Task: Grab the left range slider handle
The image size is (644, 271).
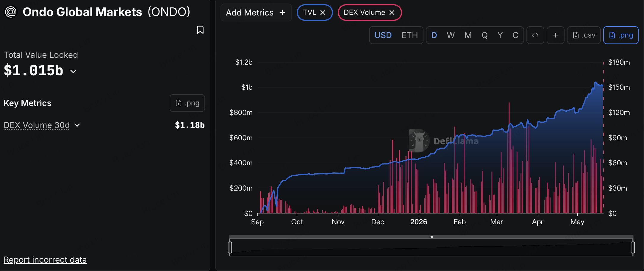Action: (230, 247)
